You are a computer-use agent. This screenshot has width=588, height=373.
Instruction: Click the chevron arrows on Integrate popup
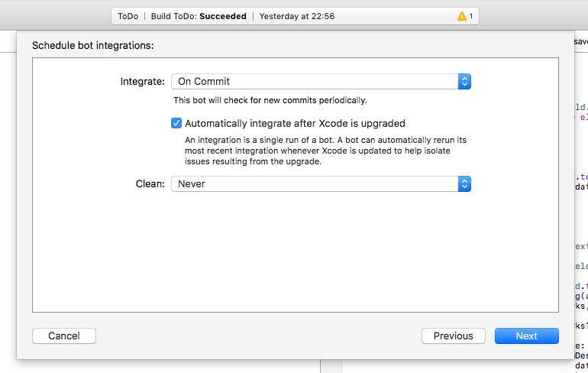click(x=464, y=81)
